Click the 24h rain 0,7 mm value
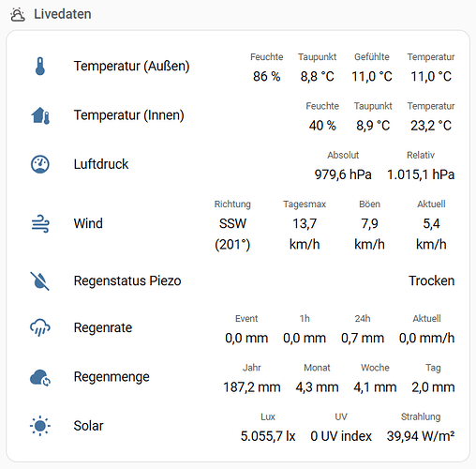Image resolution: width=476 pixels, height=469 pixels. (x=363, y=338)
